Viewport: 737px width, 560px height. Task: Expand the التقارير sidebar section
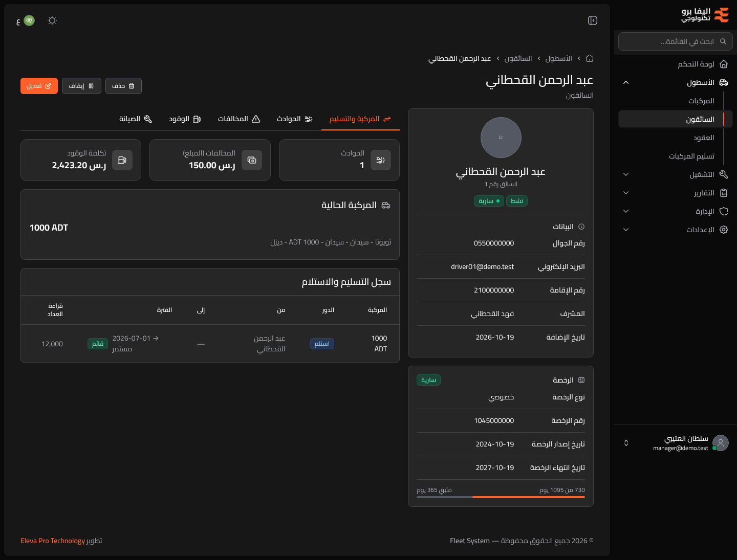(x=626, y=193)
